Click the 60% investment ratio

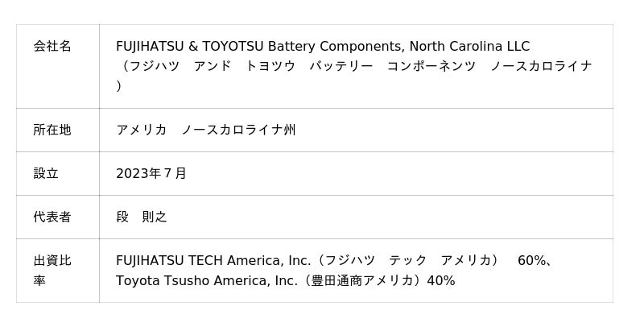[532, 261]
